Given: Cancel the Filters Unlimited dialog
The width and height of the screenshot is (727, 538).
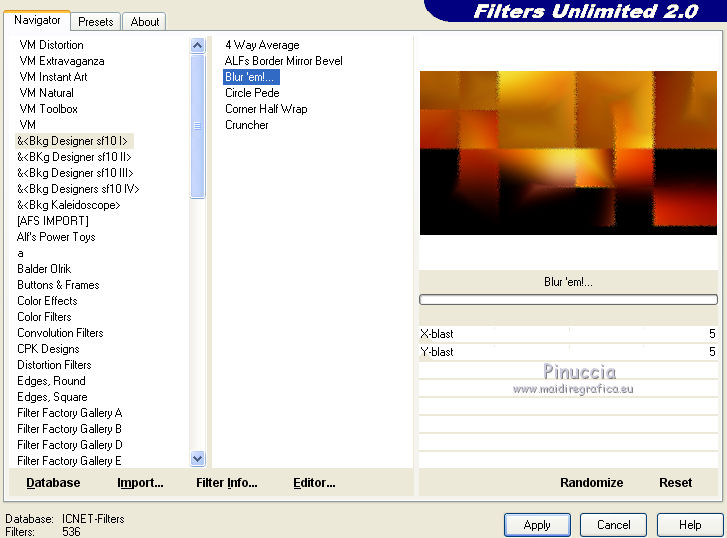Looking at the screenshot, I should (613, 525).
